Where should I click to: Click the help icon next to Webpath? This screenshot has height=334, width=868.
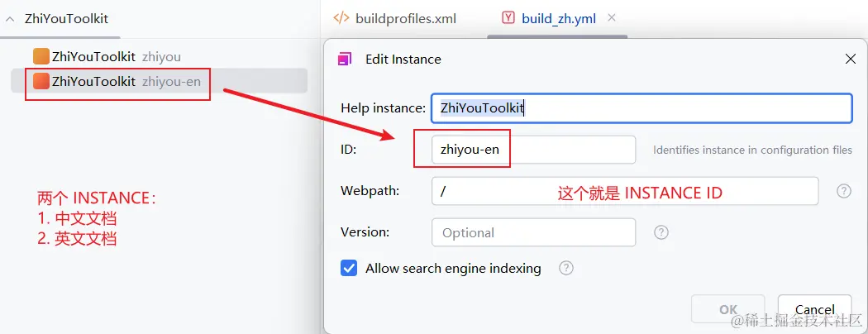pyautogui.click(x=843, y=191)
